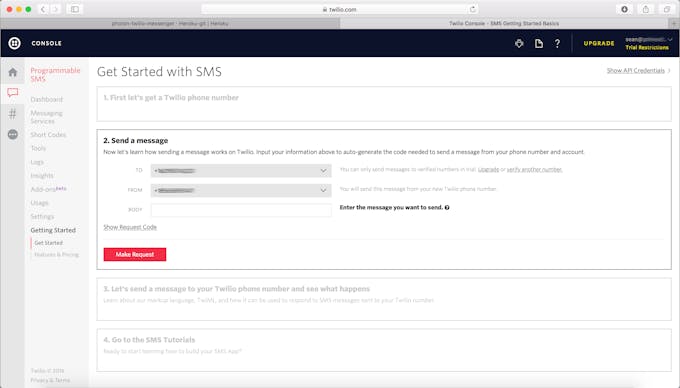Click the Trial Restrictions link
The image size is (680, 388).
click(647, 48)
